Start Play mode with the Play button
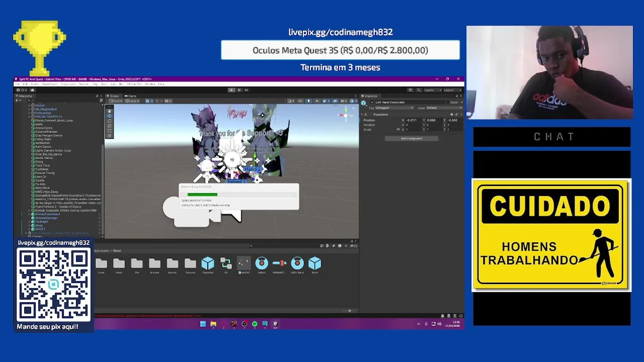644x362 pixels. [x=231, y=89]
